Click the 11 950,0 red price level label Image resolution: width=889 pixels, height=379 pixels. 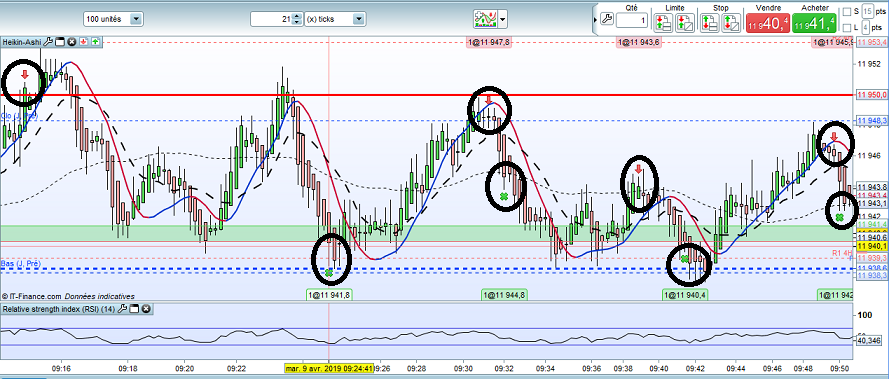(872, 95)
